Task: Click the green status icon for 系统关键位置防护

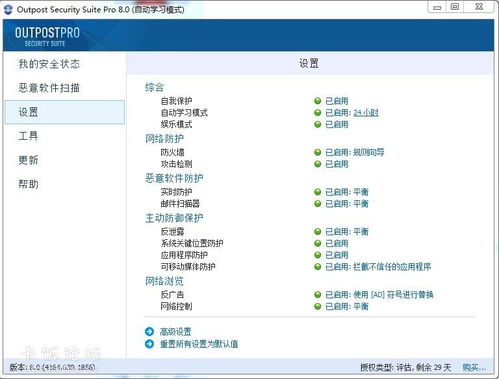Action: 318,243
